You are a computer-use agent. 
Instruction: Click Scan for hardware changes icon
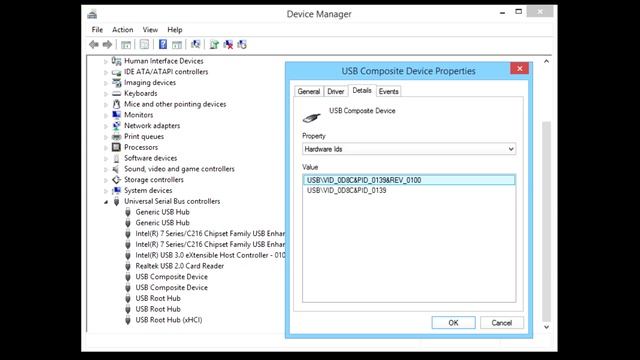pyautogui.click(x=196, y=44)
